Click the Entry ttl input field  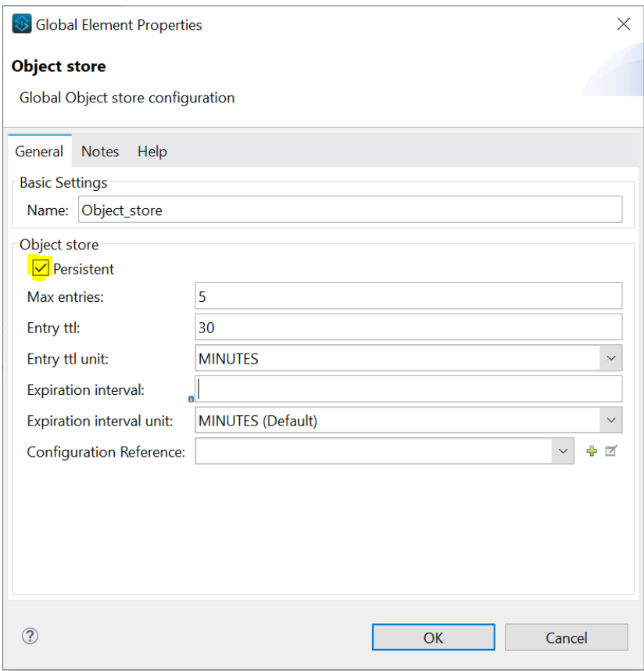pos(409,328)
